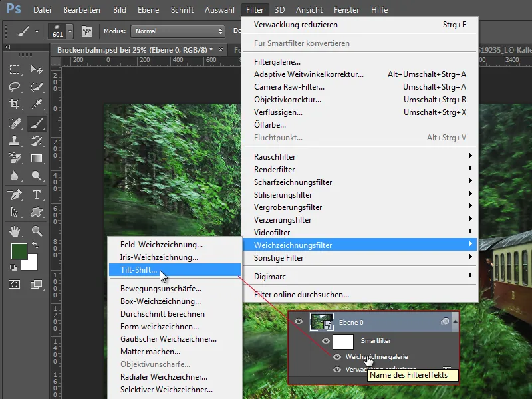Choose Tilt-Shift blur filter
The height and width of the screenshot is (399, 532).
click(x=175, y=270)
